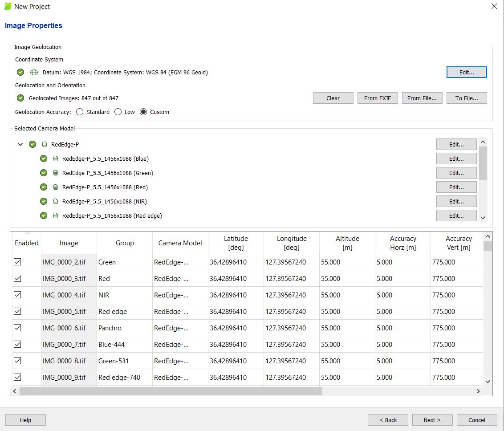Edit the (Blue) band camera model
Screen dimensions: 504x431
click(x=456, y=159)
